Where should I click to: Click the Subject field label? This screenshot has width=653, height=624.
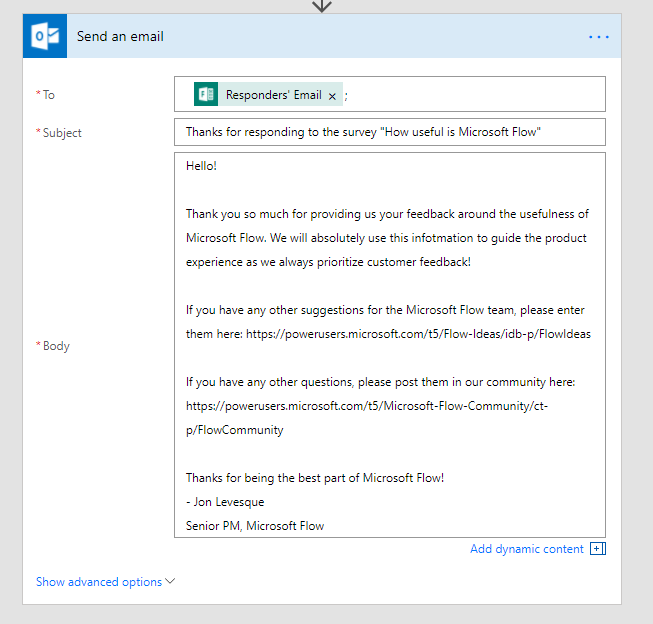pos(62,133)
